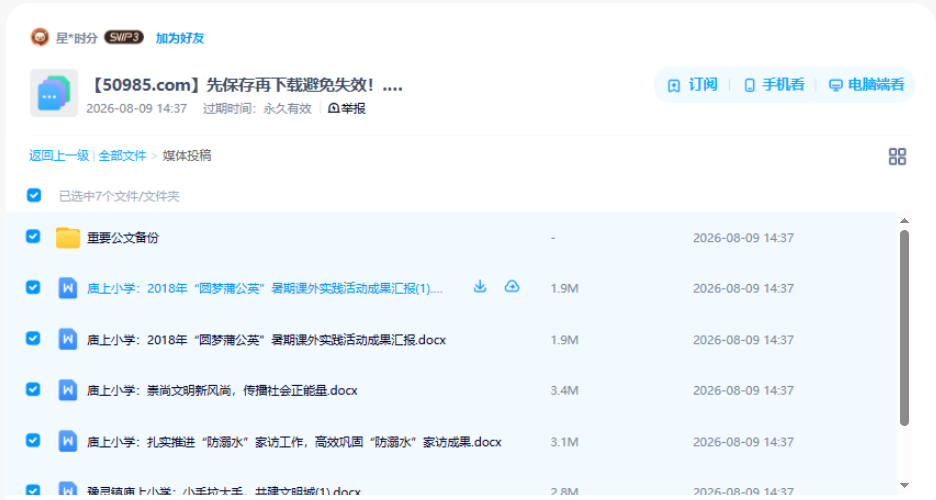Open folder name 重要公文备份
The height and width of the screenshot is (500, 936).
pyautogui.click(x=123, y=237)
